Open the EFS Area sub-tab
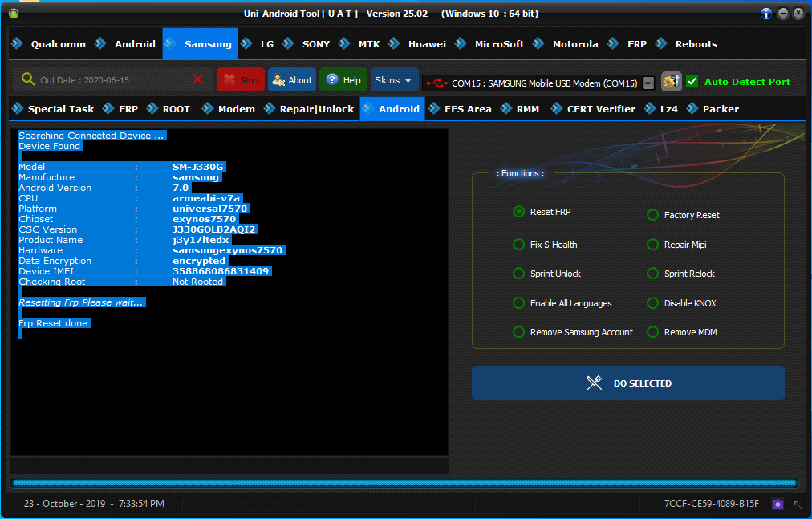This screenshot has height=519, width=812. pos(460,109)
